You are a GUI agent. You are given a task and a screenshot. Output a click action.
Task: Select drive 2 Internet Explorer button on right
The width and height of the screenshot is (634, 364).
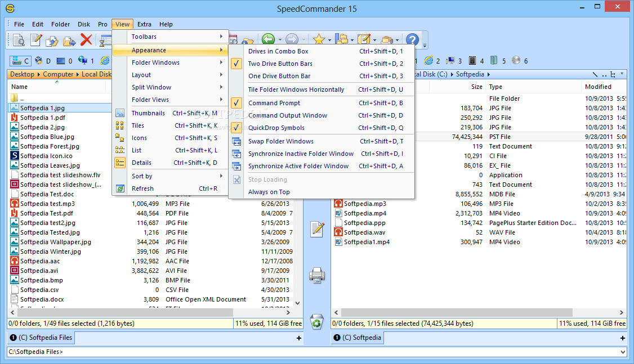point(432,61)
